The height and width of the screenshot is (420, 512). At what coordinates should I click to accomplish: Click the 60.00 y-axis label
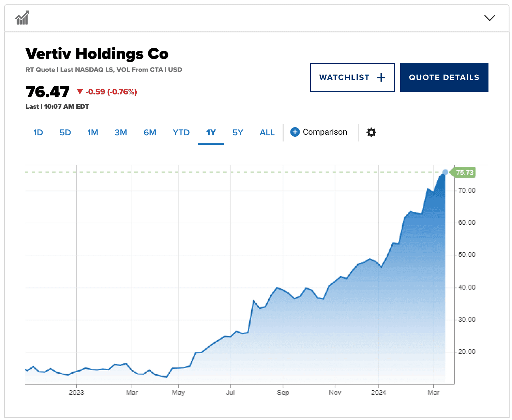pos(467,222)
